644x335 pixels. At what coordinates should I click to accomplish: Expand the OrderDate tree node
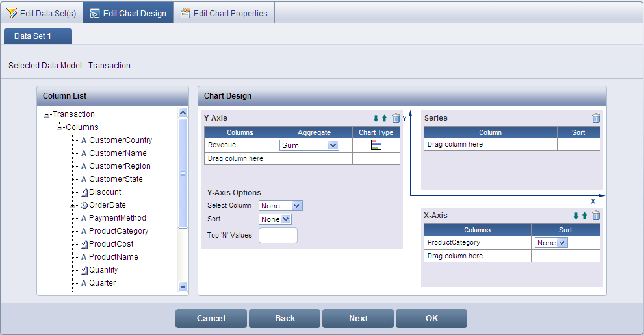tap(73, 205)
